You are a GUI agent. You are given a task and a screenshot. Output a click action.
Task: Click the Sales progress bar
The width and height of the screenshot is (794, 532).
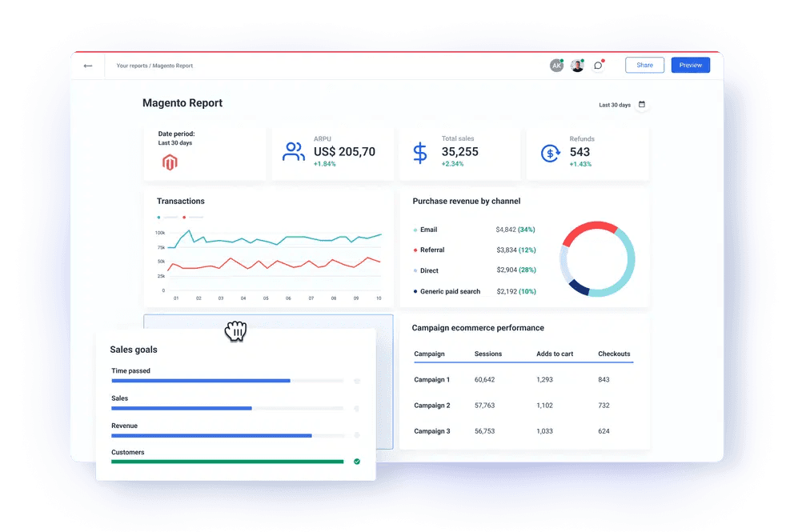pos(227,408)
